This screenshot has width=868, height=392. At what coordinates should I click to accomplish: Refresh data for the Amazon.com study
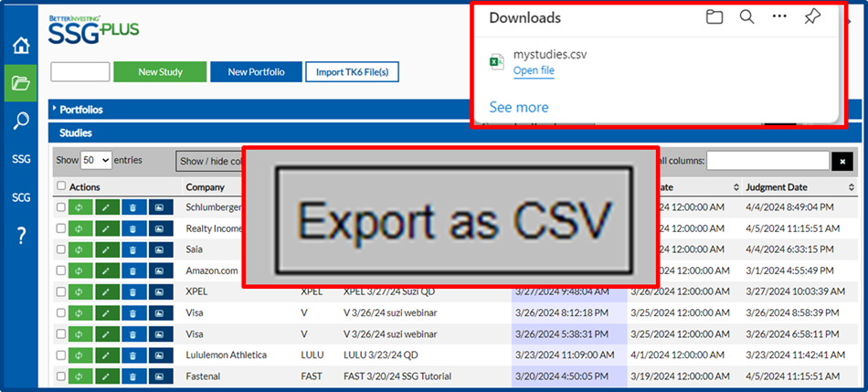pyautogui.click(x=80, y=270)
